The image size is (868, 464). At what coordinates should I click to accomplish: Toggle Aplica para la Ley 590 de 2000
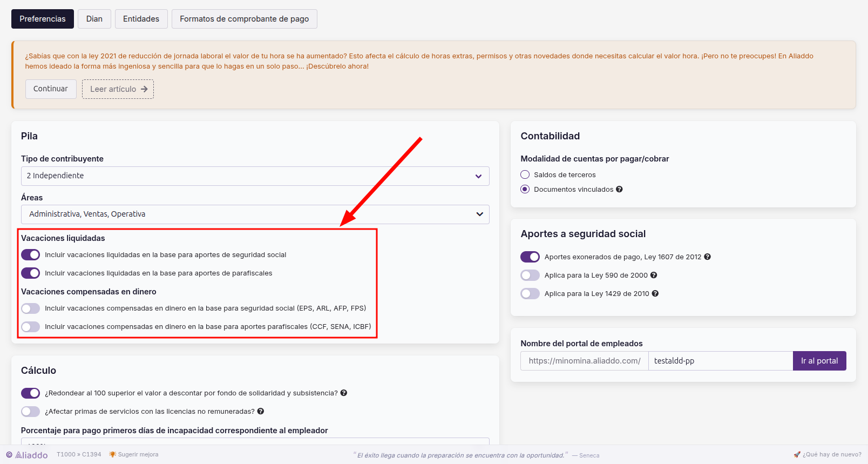click(530, 275)
